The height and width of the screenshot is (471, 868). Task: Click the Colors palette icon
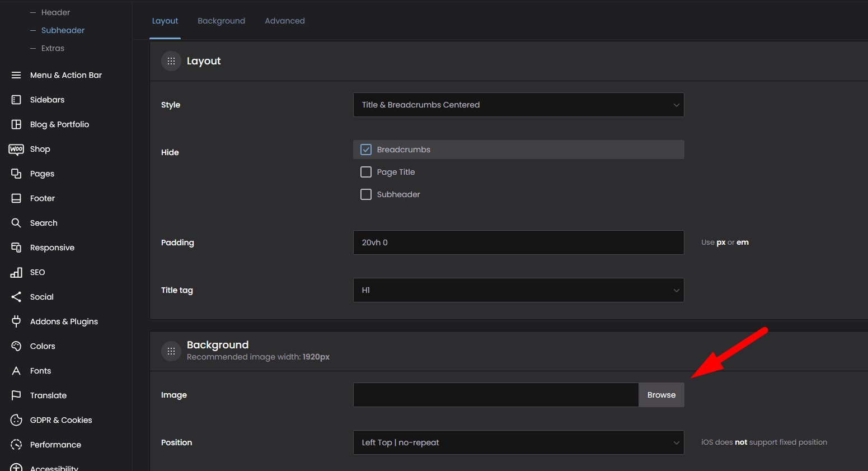16,346
